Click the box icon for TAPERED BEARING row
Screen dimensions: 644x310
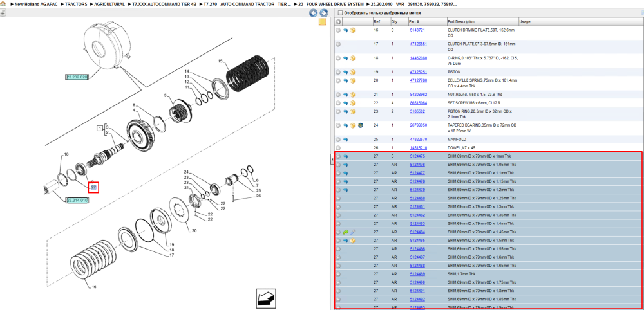[x=352, y=125]
